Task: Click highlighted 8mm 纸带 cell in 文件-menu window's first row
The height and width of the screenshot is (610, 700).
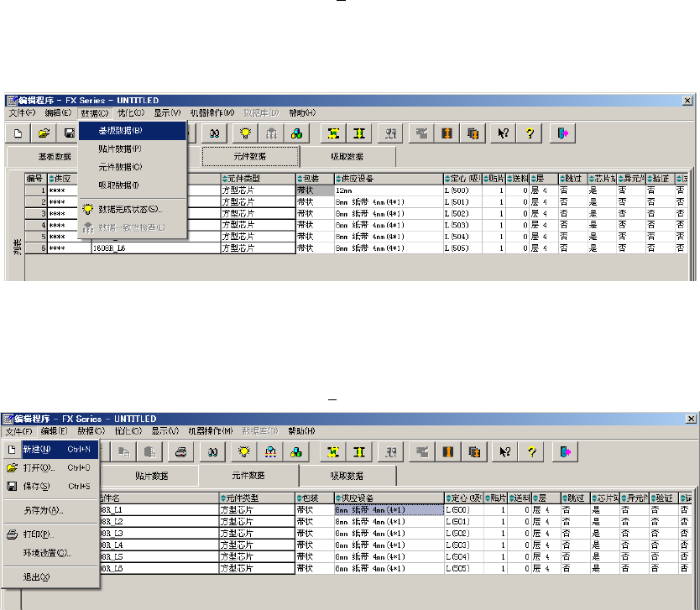Action: [x=389, y=510]
